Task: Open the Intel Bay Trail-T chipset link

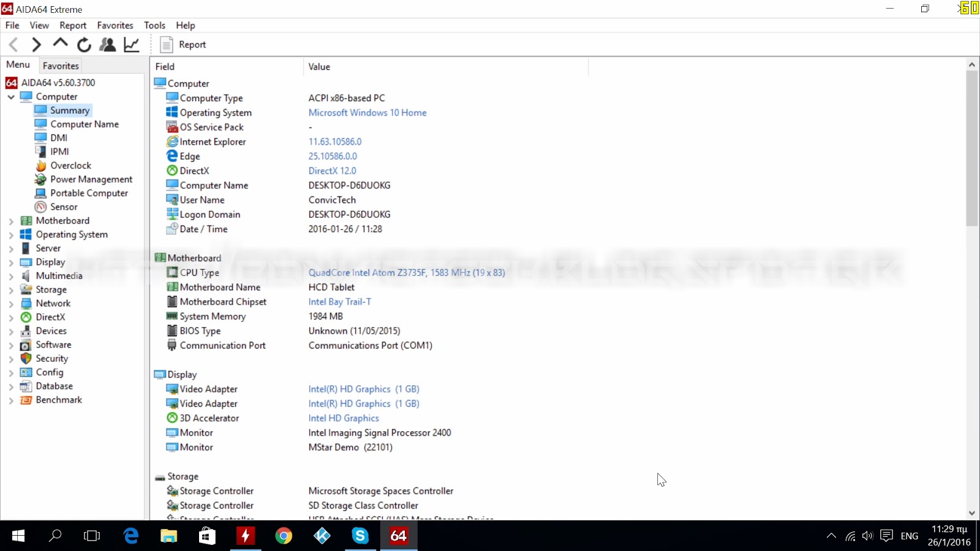Action: click(x=339, y=302)
